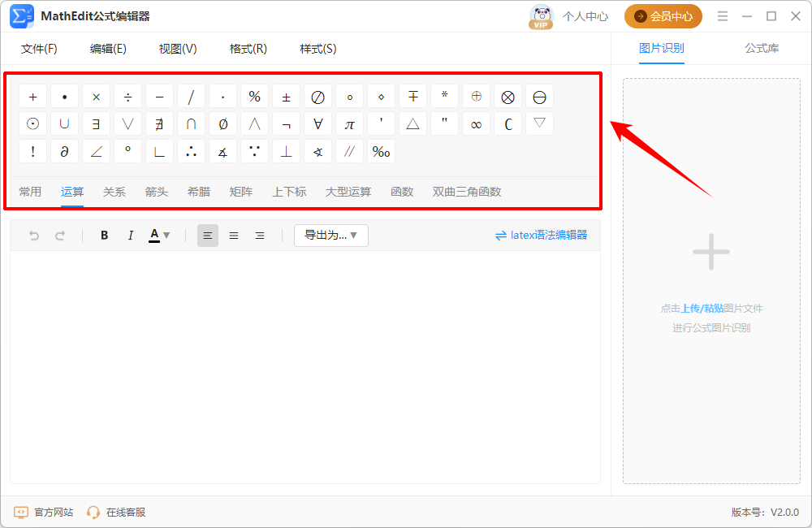Insert the exists symbol
Screen dimensions: 812x528
pyautogui.click(x=97, y=123)
